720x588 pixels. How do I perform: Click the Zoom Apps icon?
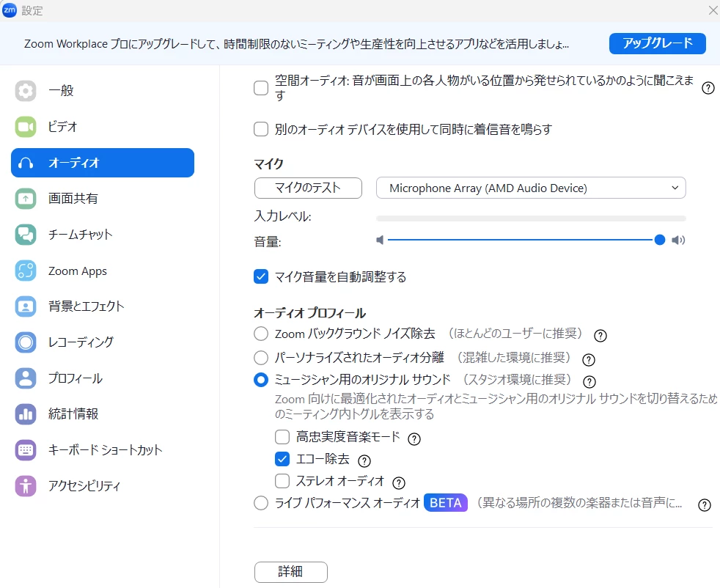point(25,271)
